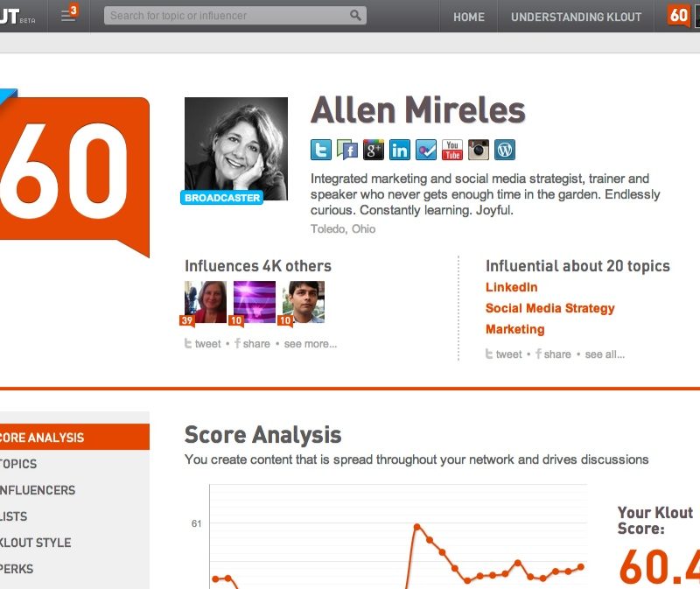Click the BROADCASTER style badge

222,198
